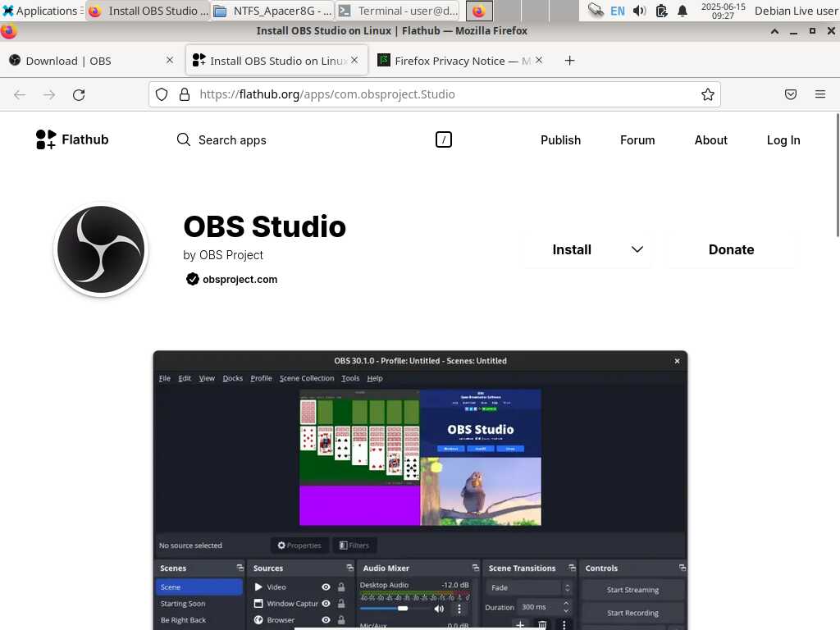Click the Flathub logo icon
The height and width of the screenshot is (630, 840).
[46, 139]
